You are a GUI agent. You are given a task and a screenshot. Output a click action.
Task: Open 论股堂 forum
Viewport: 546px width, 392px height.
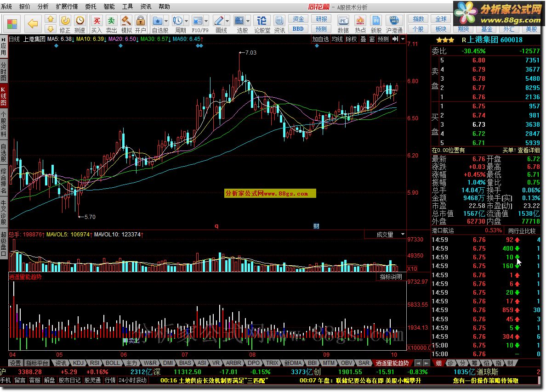click(262, 24)
